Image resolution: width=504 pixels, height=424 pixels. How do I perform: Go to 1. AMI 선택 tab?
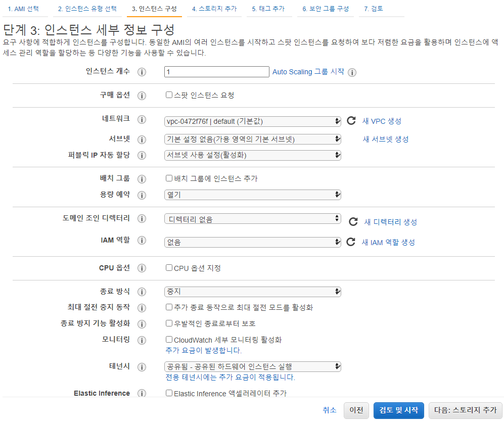(23, 9)
